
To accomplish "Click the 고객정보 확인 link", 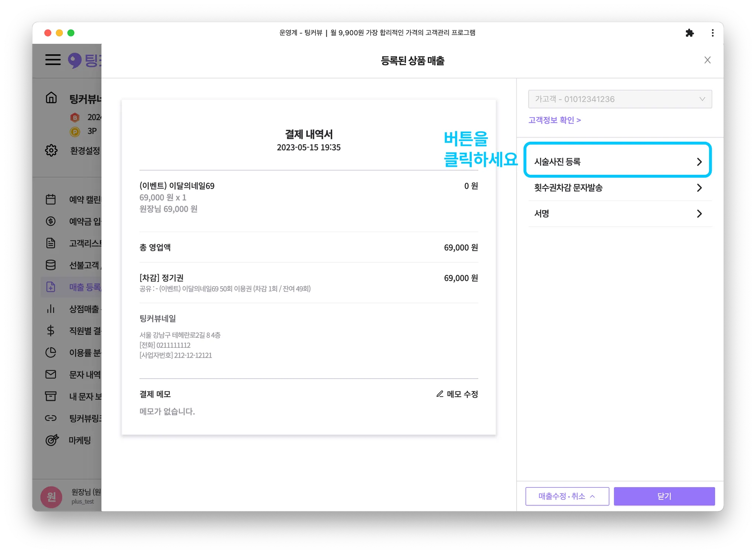I will point(554,120).
